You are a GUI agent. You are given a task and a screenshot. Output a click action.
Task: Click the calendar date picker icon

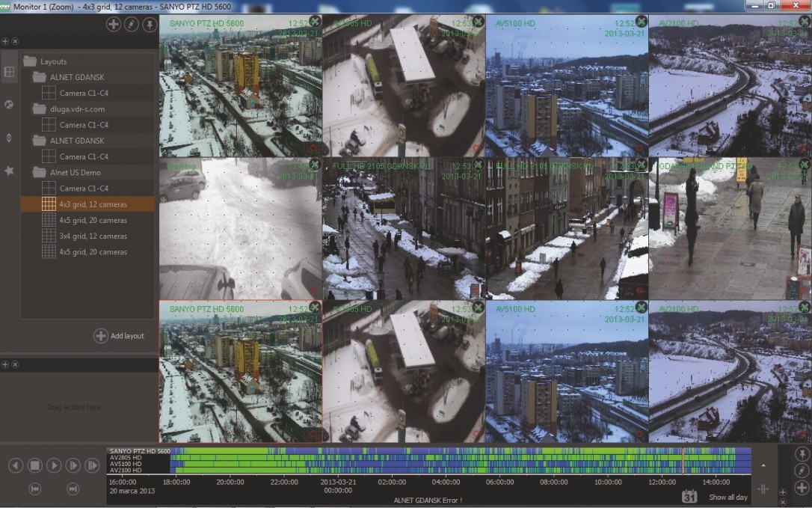[x=689, y=496]
